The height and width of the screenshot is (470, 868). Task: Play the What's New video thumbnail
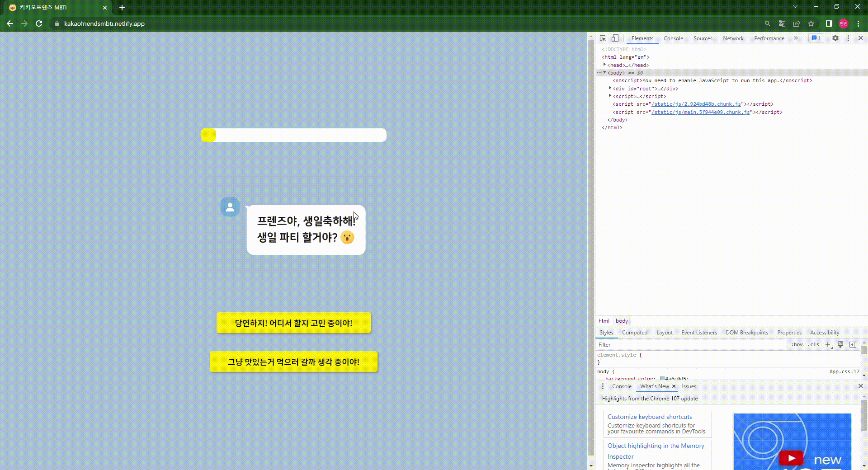[x=792, y=458]
